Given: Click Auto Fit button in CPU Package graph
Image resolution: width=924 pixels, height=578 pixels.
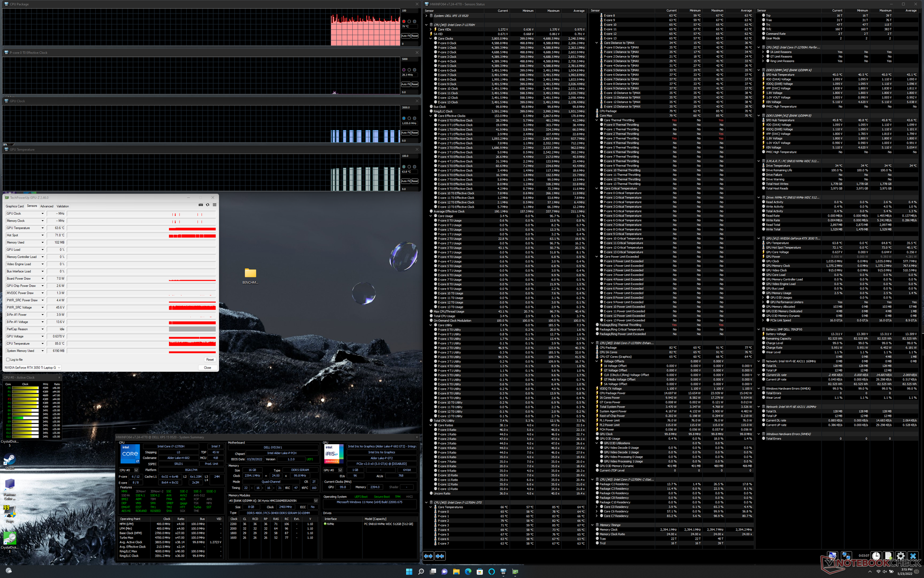Looking at the screenshot, I should (405, 36).
